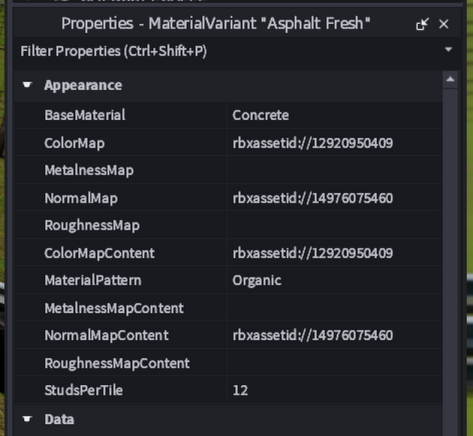Screen dimensions: 473x436
Task: Click the empty MetalnessMap value field
Action: (334, 170)
